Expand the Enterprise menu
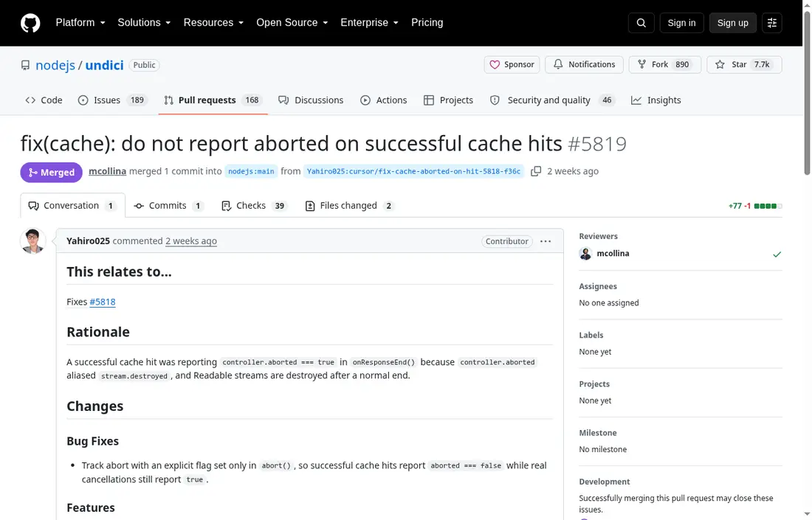The width and height of the screenshot is (812, 520). 369,23
